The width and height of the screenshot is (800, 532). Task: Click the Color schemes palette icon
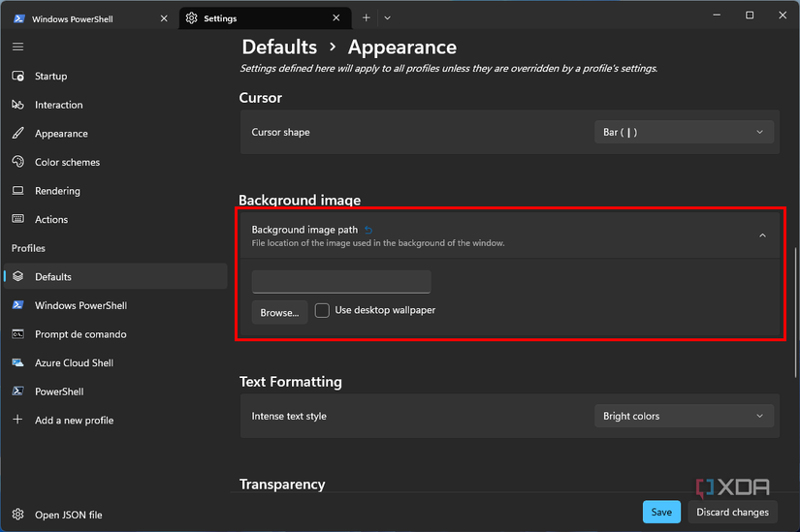click(17, 162)
